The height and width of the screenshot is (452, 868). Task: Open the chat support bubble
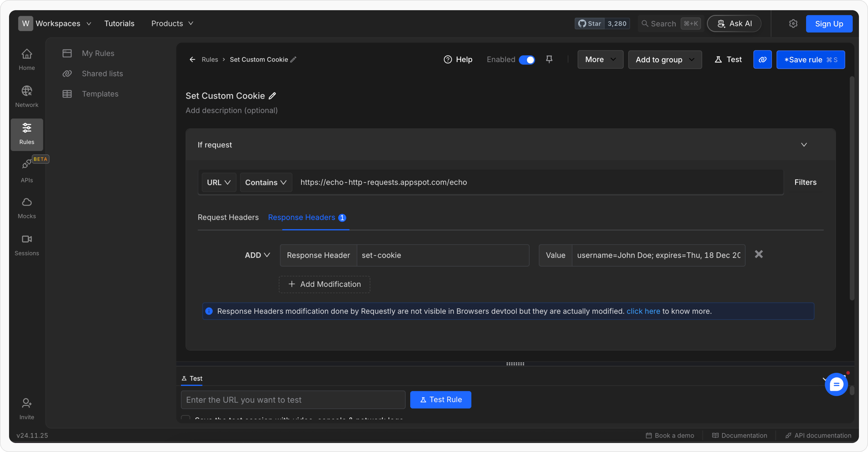point(836,384)
